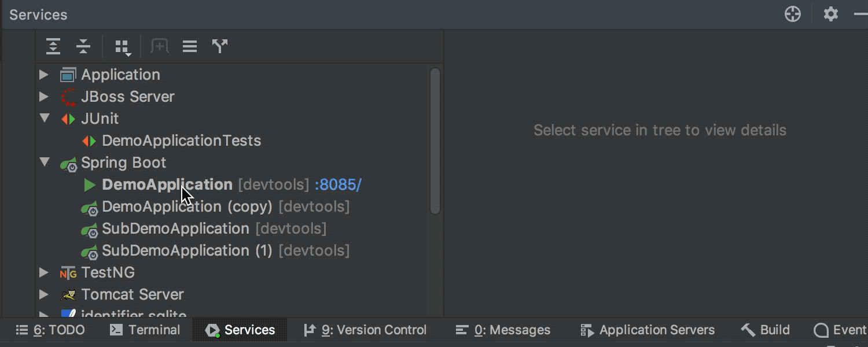Image resolution: width=868 pixels, height=347 pixels.
Task: Click the Terminal icon in the bottom bar
Action: coord(115,330)
